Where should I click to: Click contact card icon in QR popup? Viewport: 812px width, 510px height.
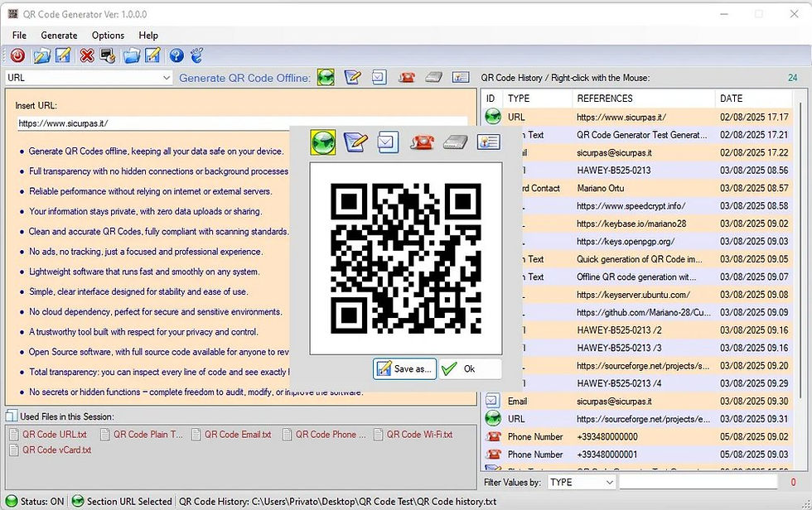[x=488, y=142]
